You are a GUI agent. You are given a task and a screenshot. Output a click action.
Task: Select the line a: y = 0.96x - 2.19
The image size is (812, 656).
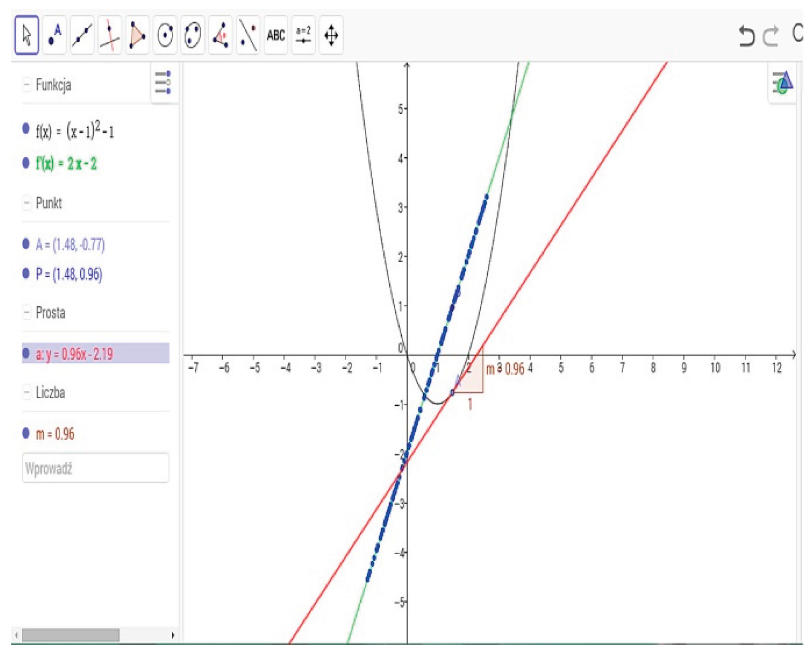(x=75, y=354)
